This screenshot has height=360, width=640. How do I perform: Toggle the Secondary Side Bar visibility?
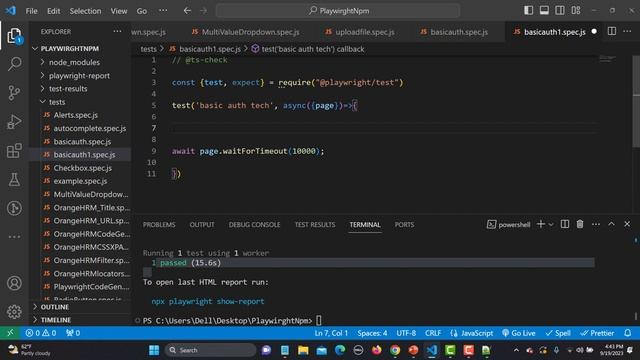(x=560, y=10)
